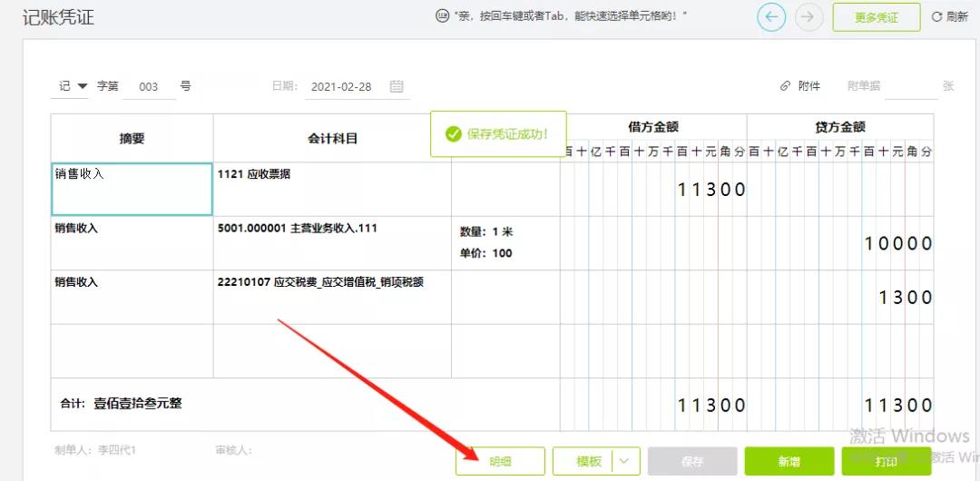This screenshot has width=980, height=481.
Task: Click the 附单据 count input field
Action: (910, 86)
